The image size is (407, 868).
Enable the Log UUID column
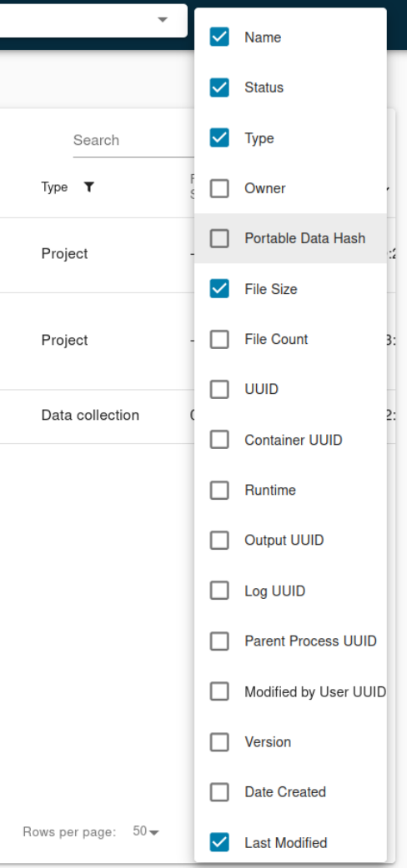[x=219, y=591]
